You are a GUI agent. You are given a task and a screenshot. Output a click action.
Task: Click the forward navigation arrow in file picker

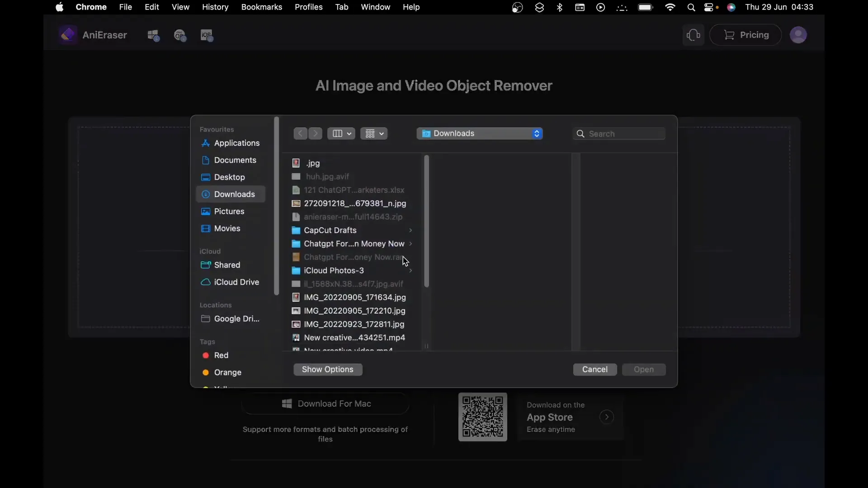click(315, 133)
